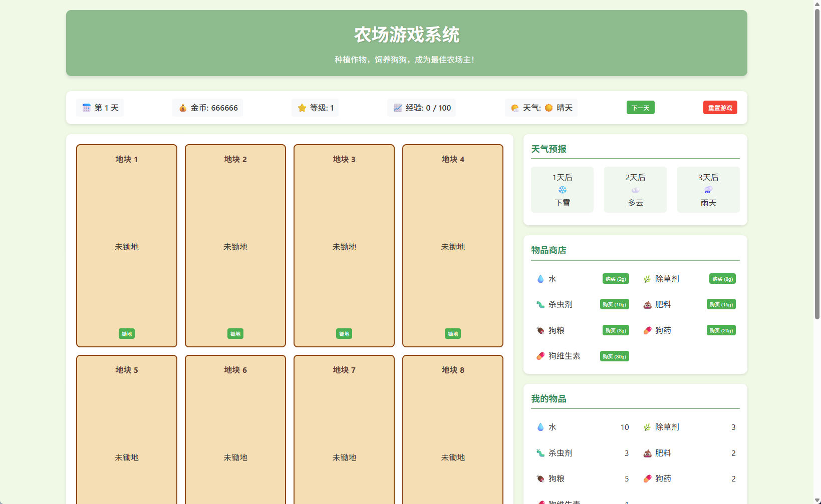821x504 pixels.
Task: Click the red 重置游戏 button
Action: [x=720, y=108]
